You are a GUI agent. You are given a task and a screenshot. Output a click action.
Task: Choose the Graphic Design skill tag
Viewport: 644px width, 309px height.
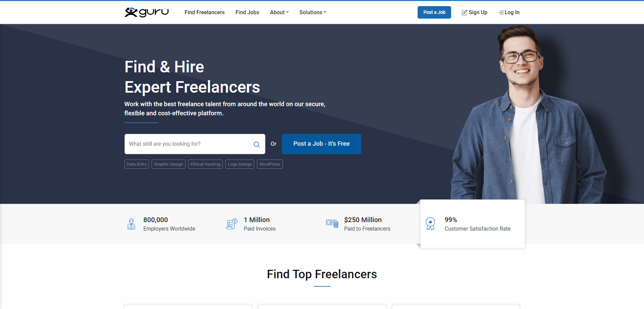169,164
